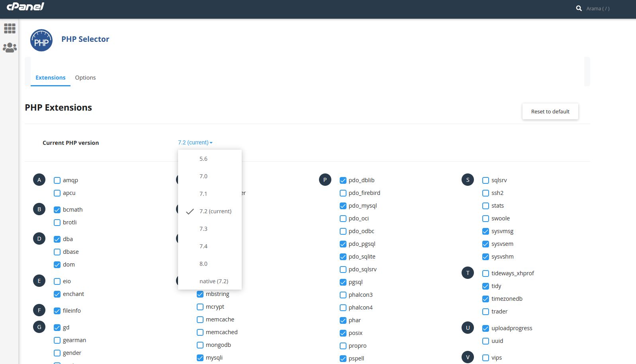Click the search magnifier icon
The height and width of the screenshot is (364, 636).
click(579, 8)
